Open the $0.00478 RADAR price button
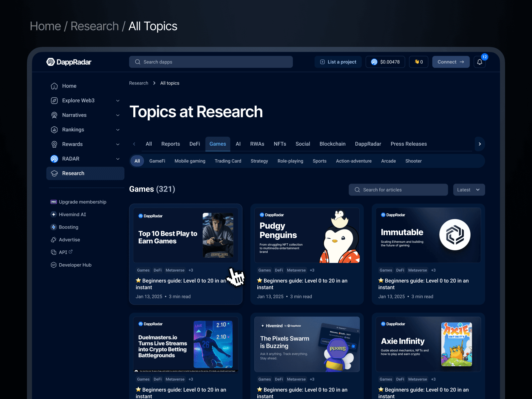532x399 pixels. (385, 62)
